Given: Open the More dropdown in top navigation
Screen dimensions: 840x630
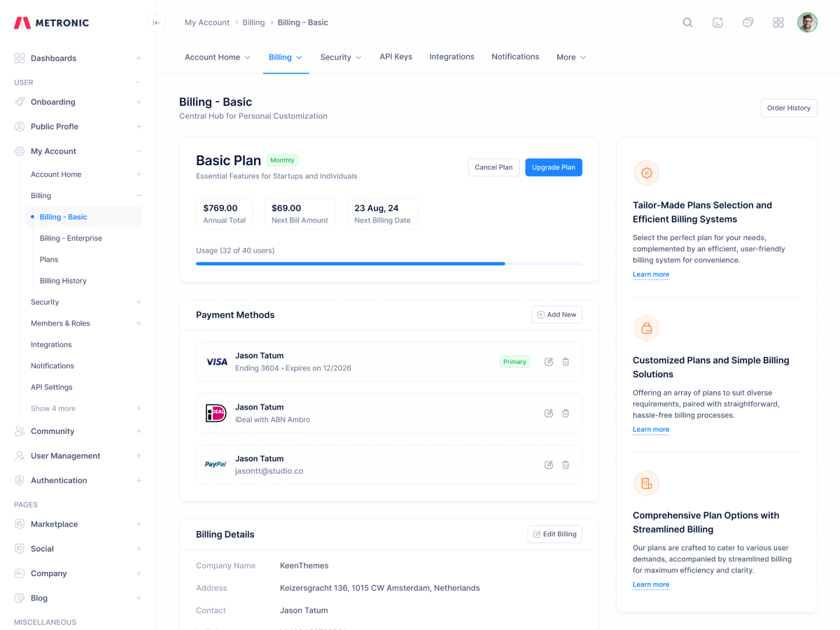Looking at the screenshot, I should pos(570,57).
